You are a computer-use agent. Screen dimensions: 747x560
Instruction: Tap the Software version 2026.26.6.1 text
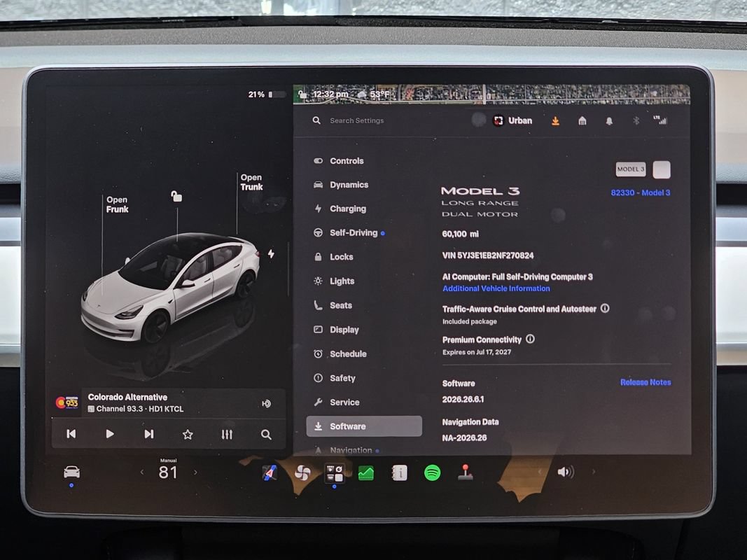tap(463, 399)
